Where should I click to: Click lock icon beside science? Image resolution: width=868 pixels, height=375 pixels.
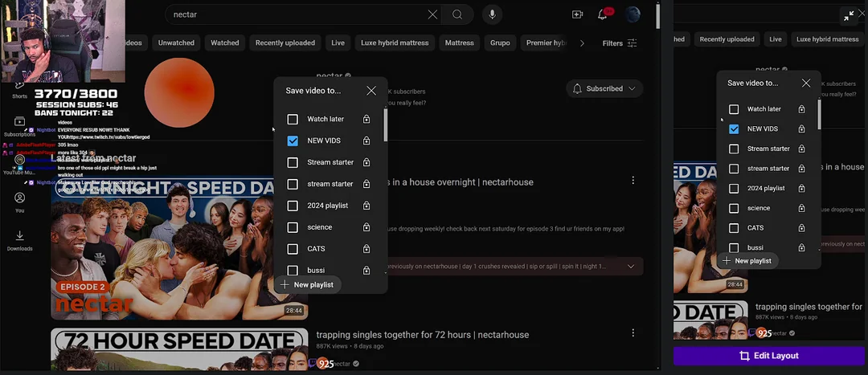coord(366,227)
